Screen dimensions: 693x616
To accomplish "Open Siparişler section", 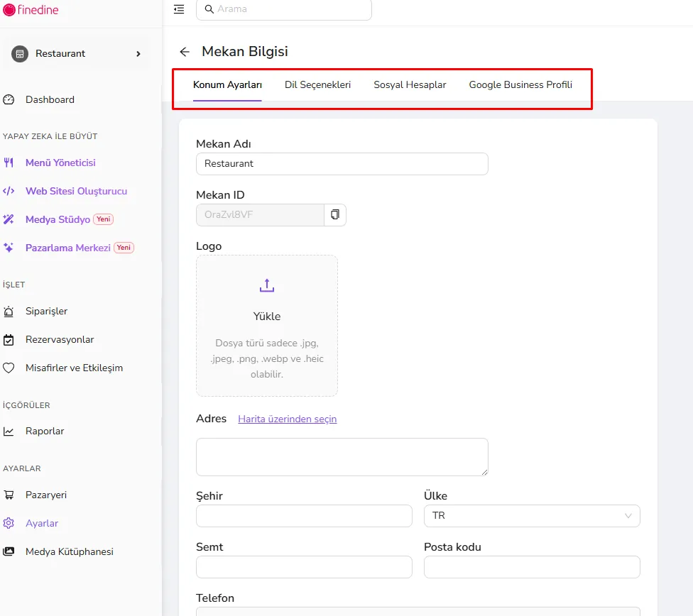I will (46, 311).
